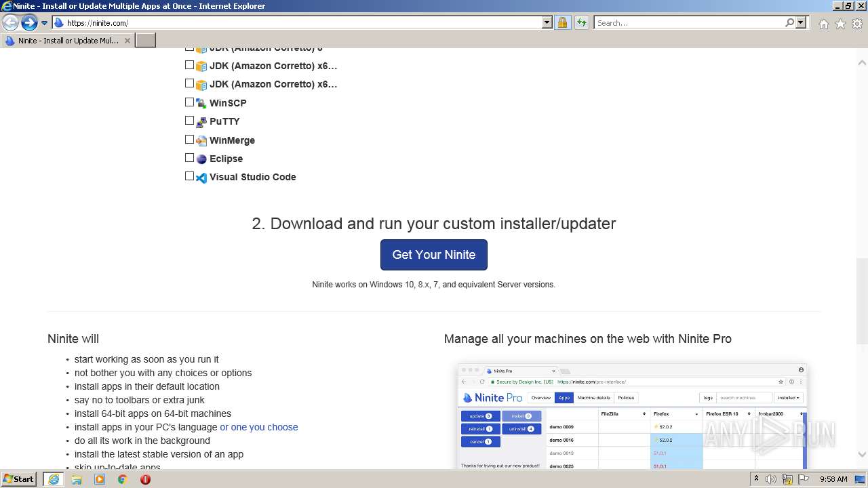868x488 pixels.
Task: Open the Ninite Pro interface screenshot
Action: (632, 416)
